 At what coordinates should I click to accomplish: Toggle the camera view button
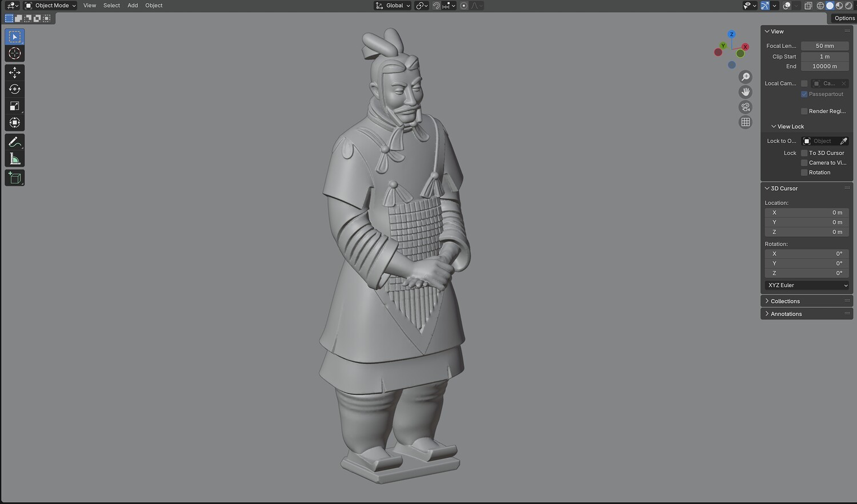(x=746, y=107)
